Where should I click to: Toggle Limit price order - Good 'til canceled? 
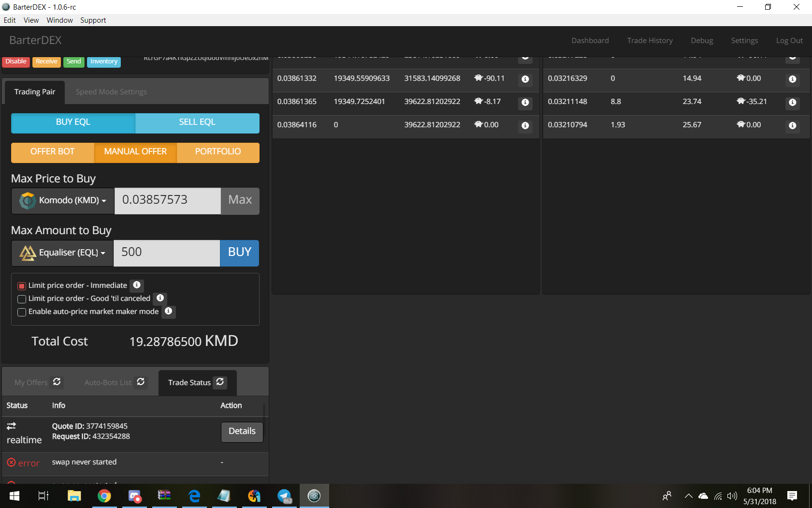22,299
